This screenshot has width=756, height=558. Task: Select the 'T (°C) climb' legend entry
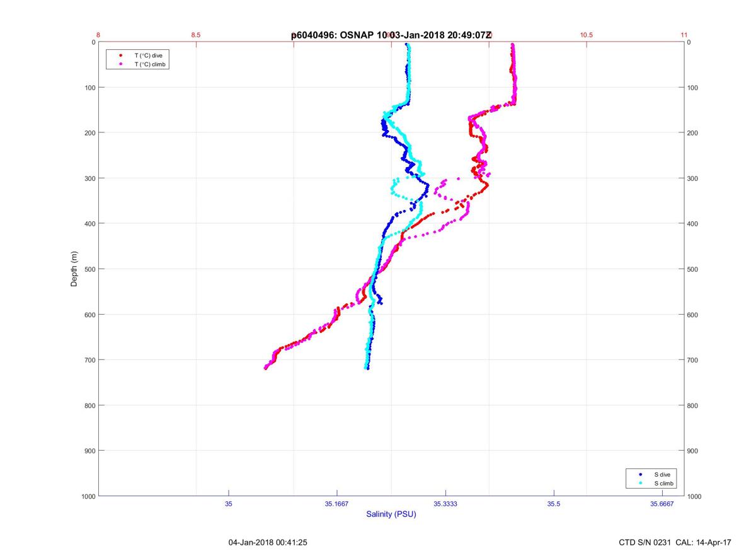click(151, 64)
